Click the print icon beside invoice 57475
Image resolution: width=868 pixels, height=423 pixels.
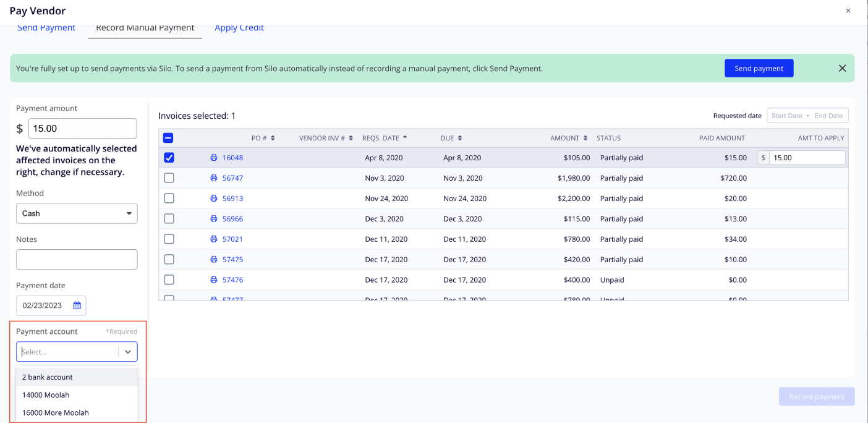click(214, 260)
